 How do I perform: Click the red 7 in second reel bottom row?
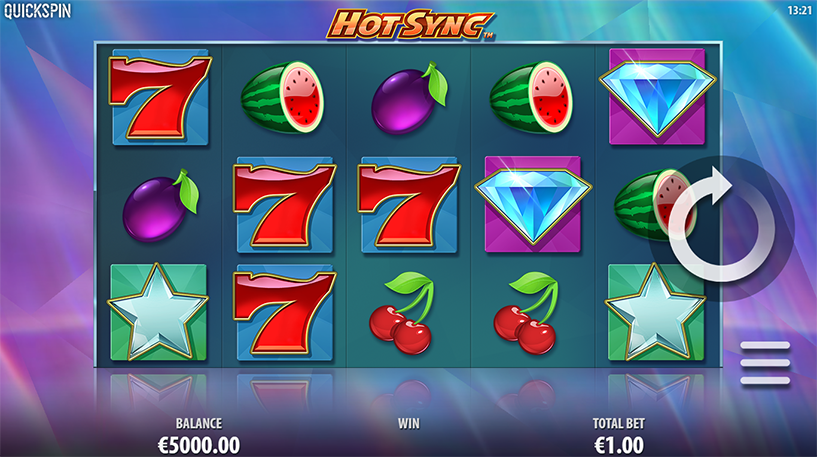284,312
